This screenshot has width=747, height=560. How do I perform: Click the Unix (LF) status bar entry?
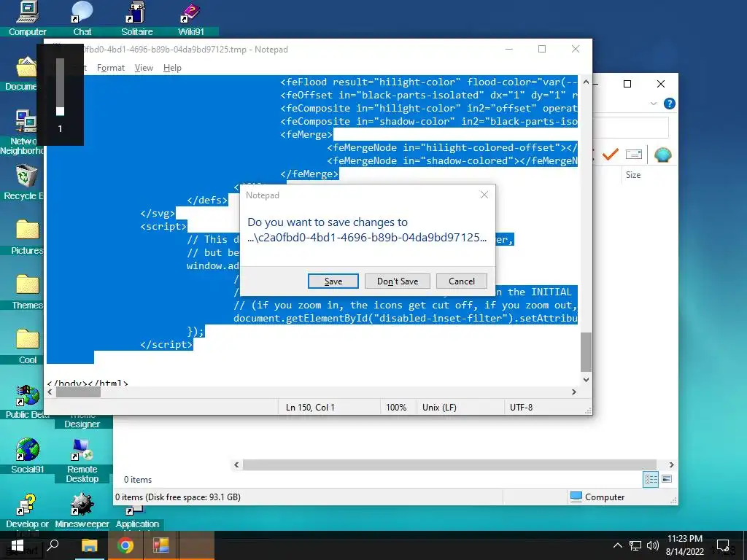[x=439, y=407]
